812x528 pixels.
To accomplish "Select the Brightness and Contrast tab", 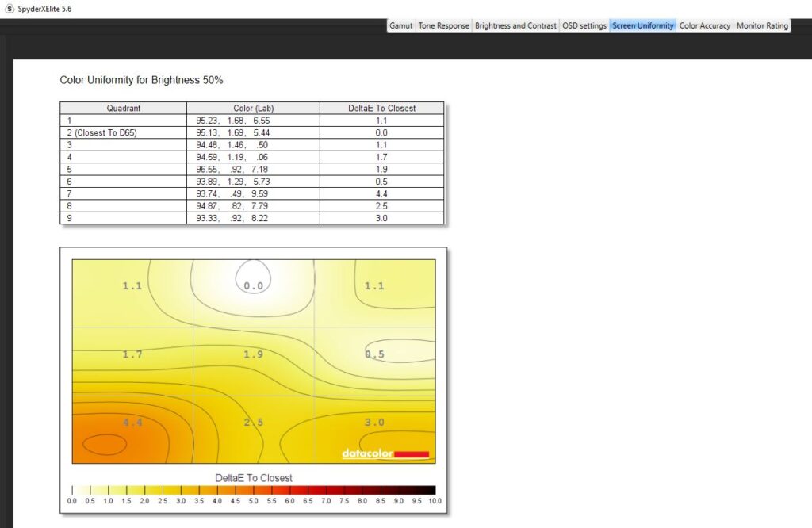I will click(515, 25).
